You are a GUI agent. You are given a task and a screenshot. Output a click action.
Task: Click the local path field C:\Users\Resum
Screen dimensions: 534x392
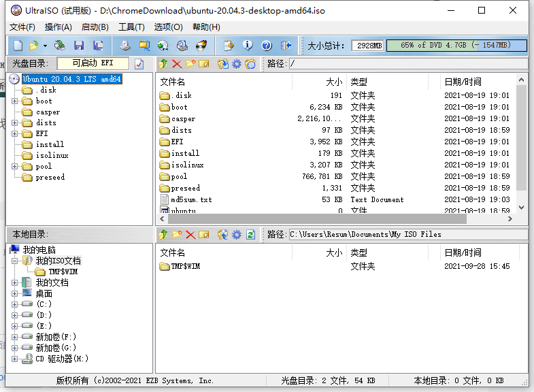pos(408,234)
